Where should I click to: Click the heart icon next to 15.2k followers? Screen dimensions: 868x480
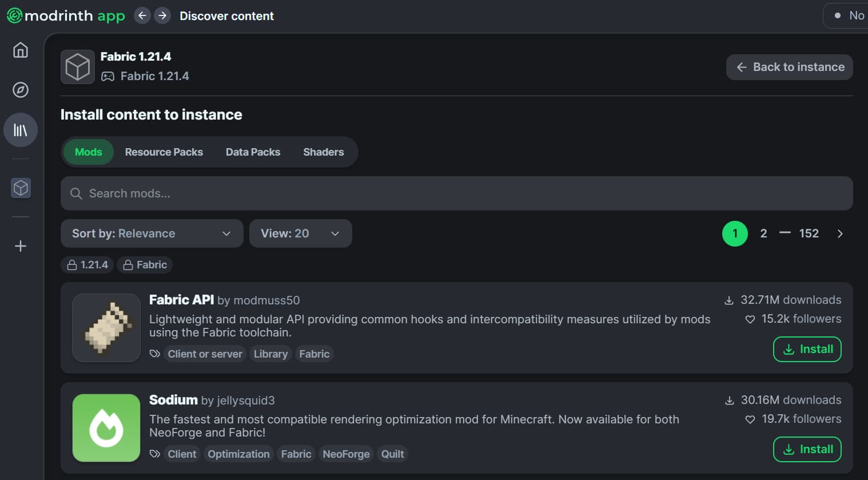[750, 319]
